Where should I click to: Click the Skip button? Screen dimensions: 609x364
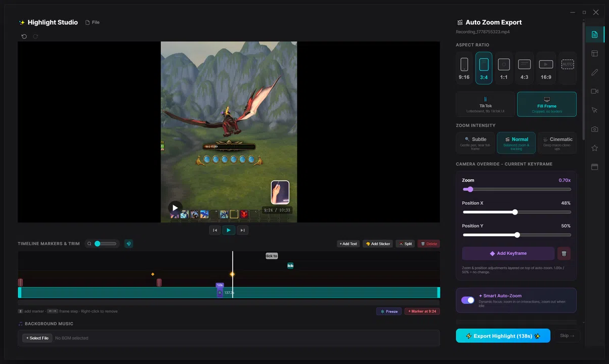coord(567,336)
